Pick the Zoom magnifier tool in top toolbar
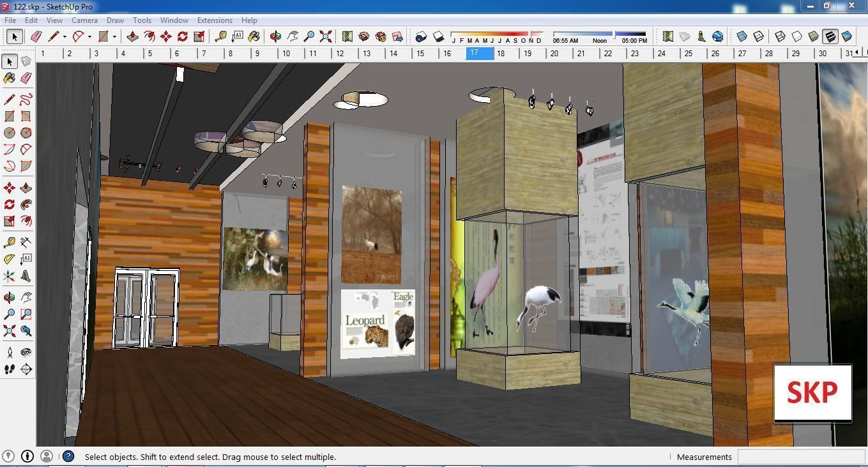The width and height of the screenshot is (868, 467). 309,36
